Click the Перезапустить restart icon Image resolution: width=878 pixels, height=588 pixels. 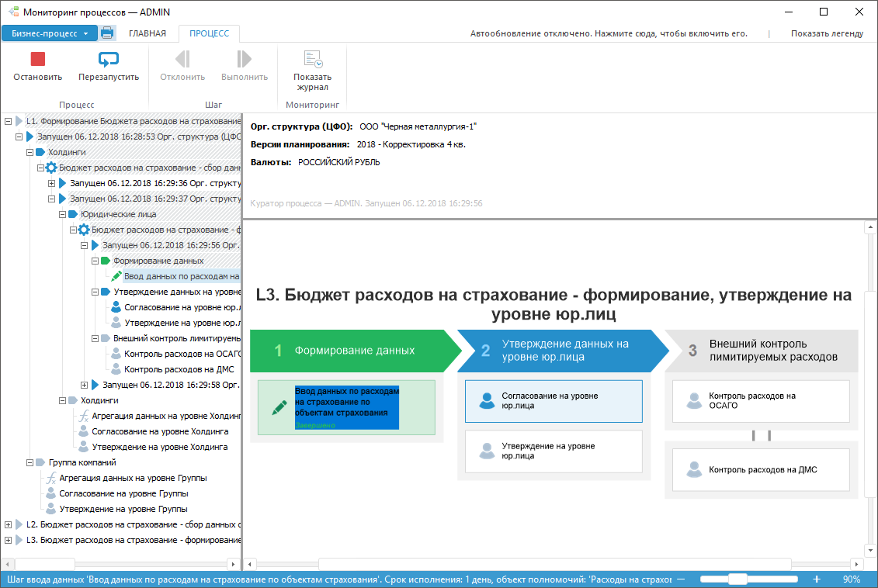(108, 59)
